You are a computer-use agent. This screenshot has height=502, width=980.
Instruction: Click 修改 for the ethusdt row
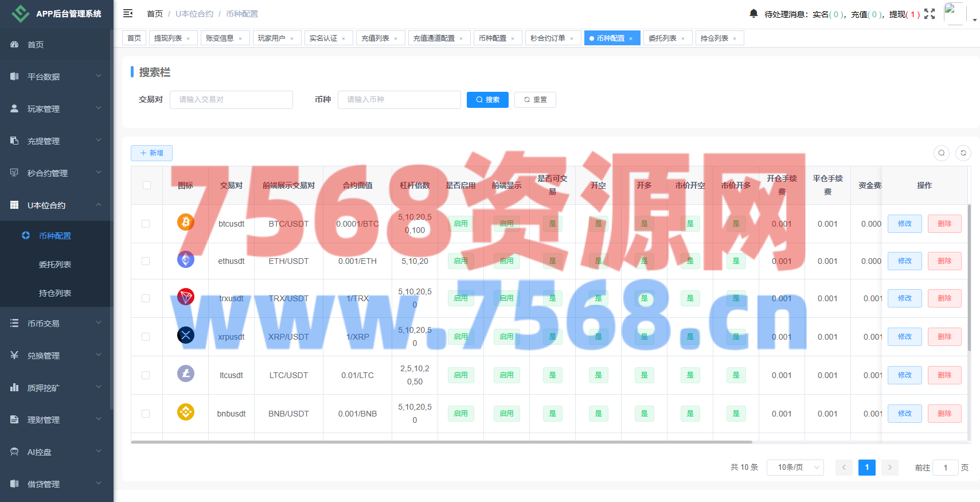coord(904,261)
